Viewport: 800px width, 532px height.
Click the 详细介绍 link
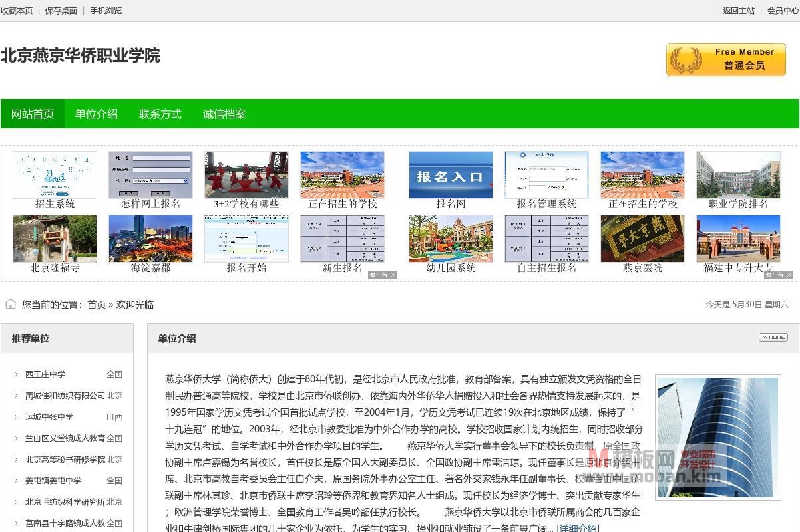click(578, 528)
